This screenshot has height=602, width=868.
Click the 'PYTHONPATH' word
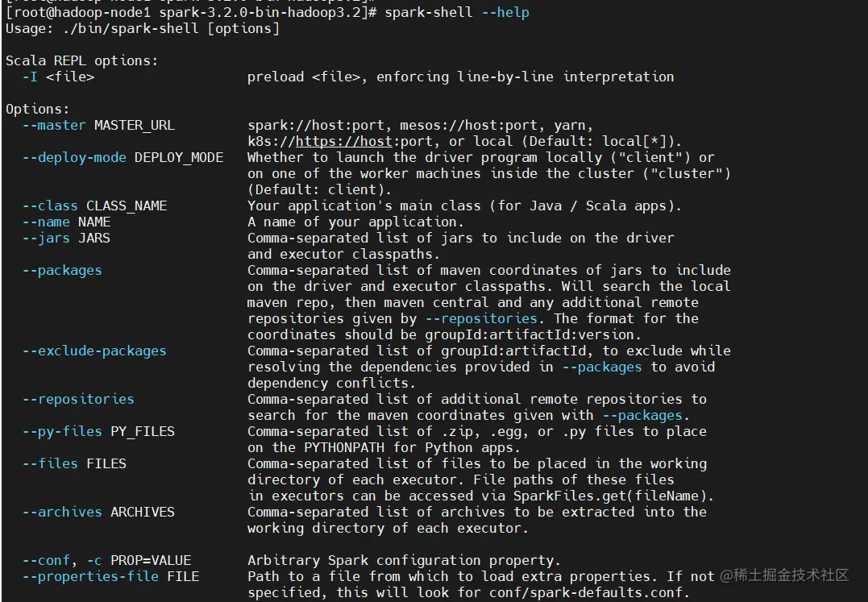point(344,447)
